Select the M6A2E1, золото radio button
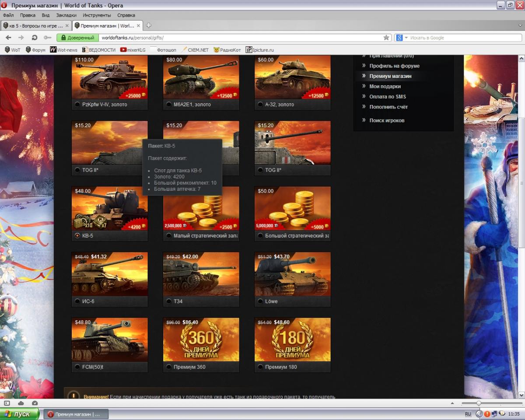This screenshot has height=420, width=525. point(169,105)
